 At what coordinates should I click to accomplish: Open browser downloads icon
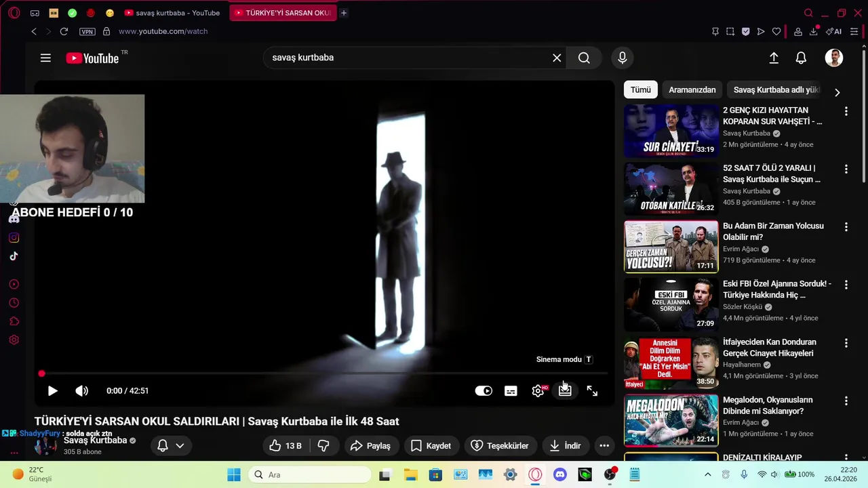813,31
